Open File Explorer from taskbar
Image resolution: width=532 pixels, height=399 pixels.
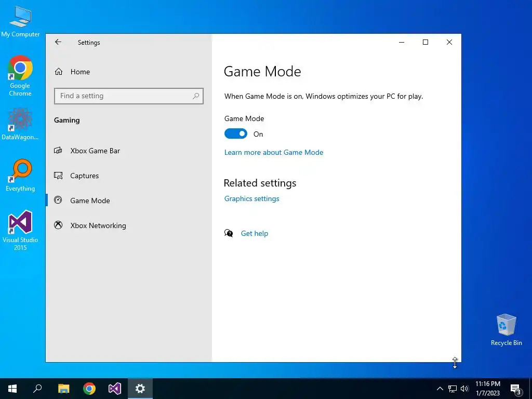(63, 389)
